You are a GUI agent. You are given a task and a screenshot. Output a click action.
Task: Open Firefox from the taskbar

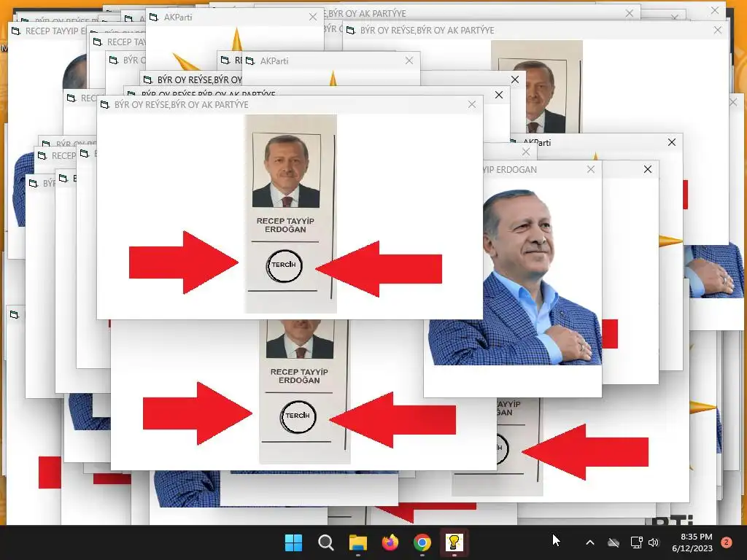pos(390,542)
